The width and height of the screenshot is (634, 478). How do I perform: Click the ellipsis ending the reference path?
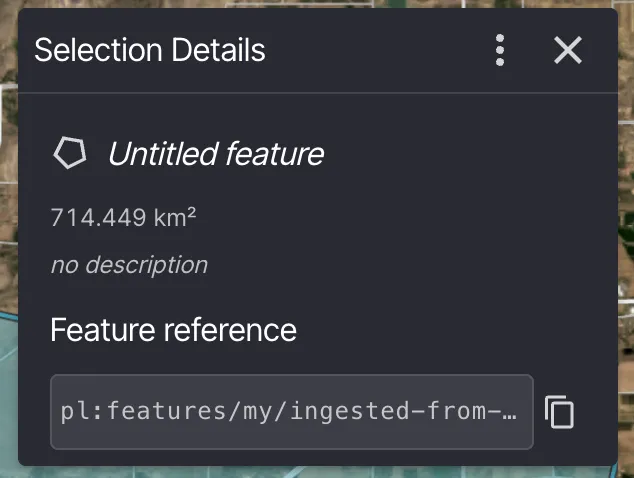click(511, 412)
